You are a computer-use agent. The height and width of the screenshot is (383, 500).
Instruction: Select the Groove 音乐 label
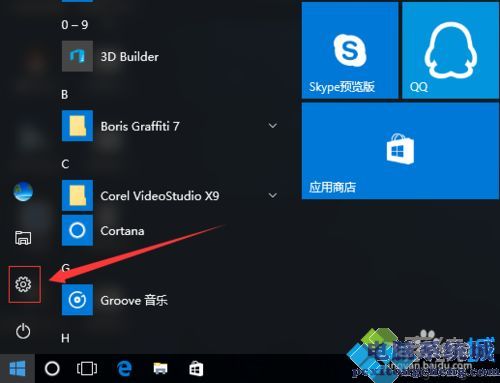coord(134,300)
